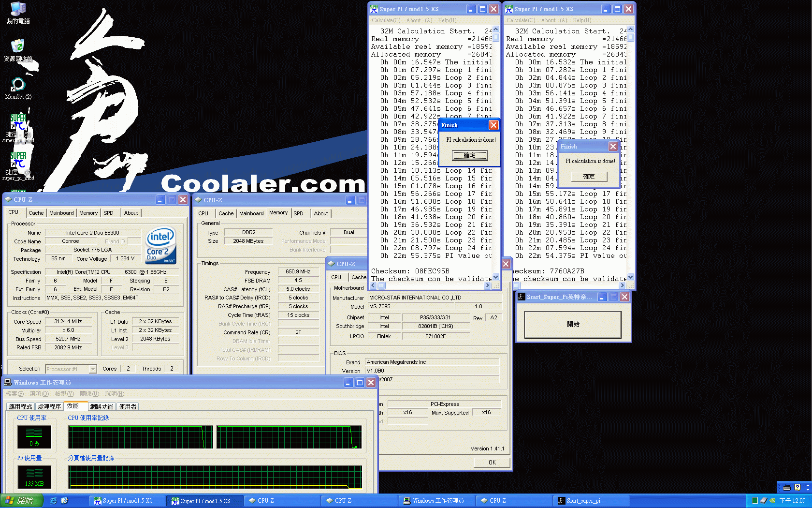The image size is (812, 508).
Task: Click the green tray icon near the clock
Action: (754, 501)
